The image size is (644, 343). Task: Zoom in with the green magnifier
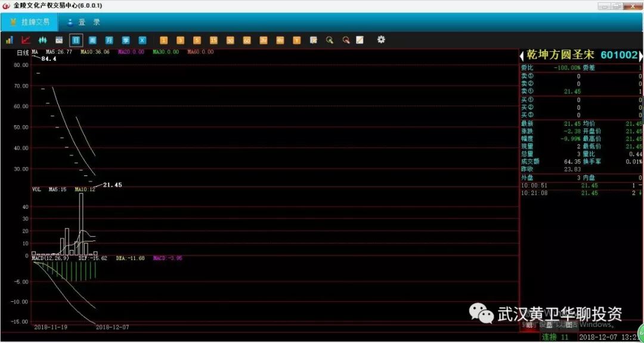pos(329,40)
